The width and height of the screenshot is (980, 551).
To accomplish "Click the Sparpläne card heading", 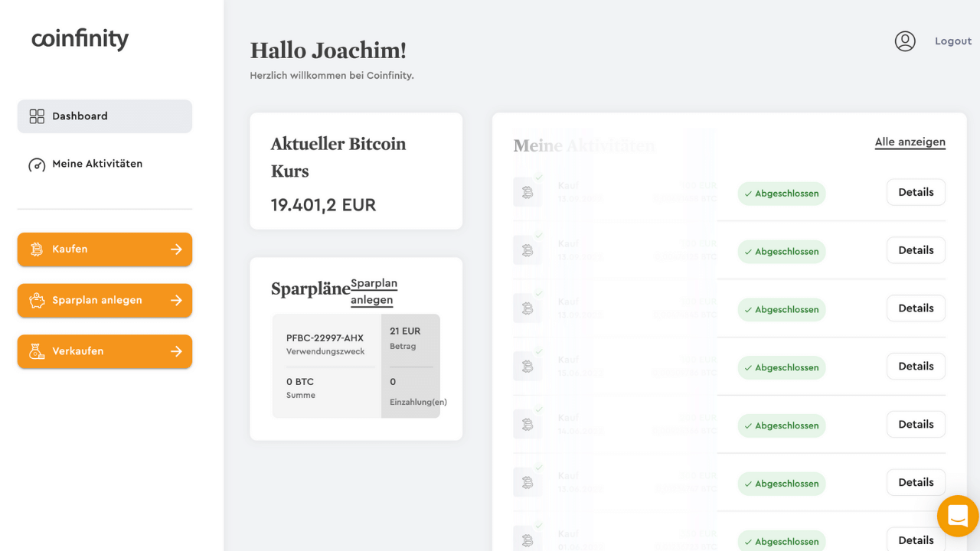I will [311, 289].
